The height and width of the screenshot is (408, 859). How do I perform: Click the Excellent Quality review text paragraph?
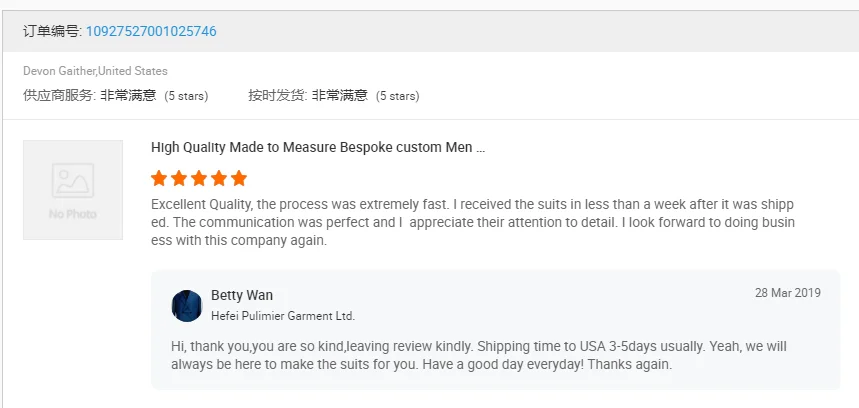(x=474, y=222)
